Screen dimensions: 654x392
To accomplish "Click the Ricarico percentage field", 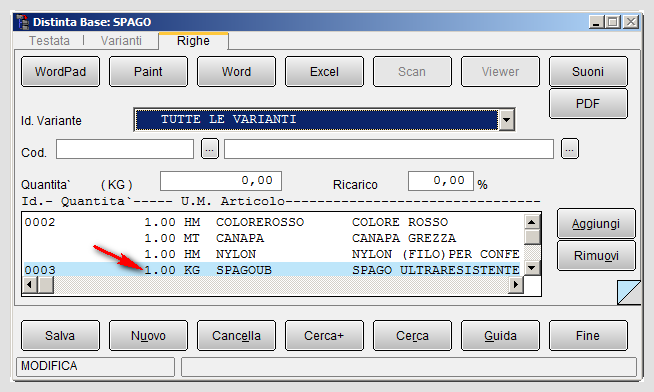I will pyautogui.click(x=441, y=181).
